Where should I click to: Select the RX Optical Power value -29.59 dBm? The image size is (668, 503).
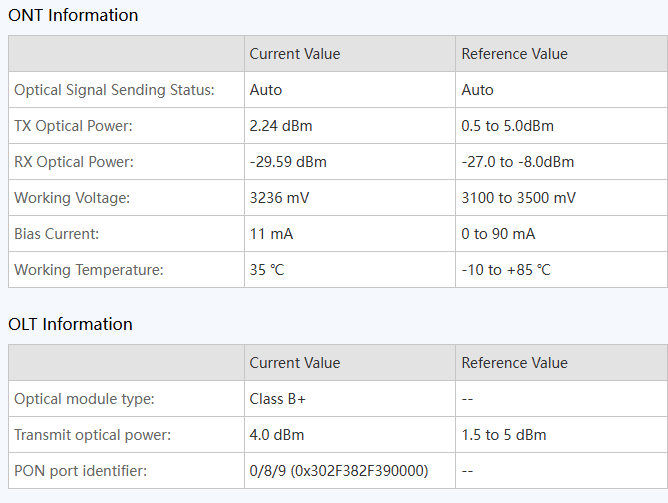click(x=288, y=162)
